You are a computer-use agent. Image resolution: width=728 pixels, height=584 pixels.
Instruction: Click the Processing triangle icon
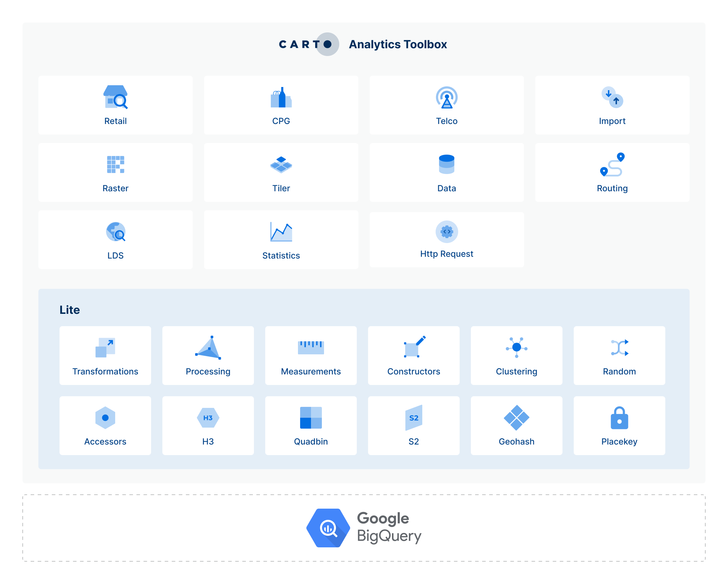click(208, 348)
